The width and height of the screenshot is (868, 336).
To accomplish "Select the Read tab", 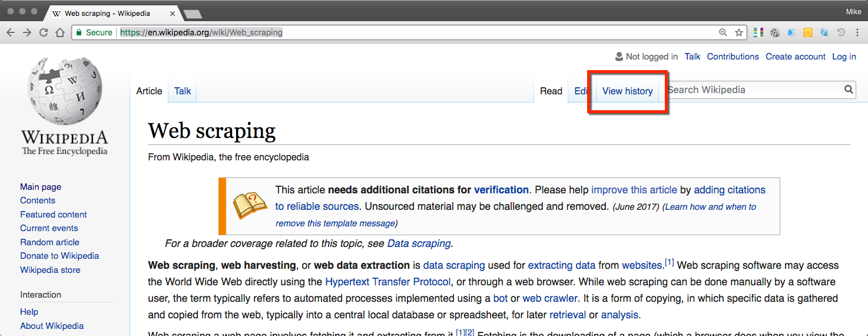I will point(551,91).
